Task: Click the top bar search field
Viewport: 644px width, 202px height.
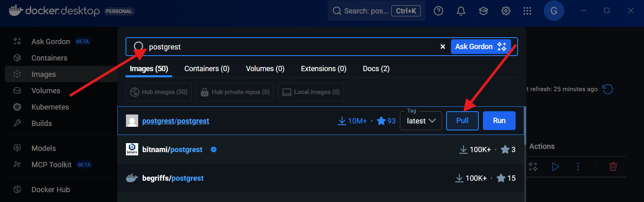Action: pyautogui.click(x=376, y=11)
